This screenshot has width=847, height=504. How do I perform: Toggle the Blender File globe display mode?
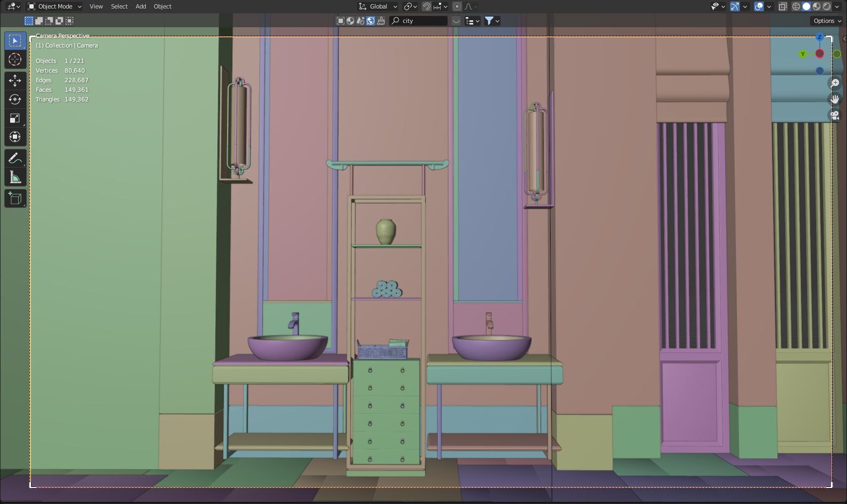(371, 21)
